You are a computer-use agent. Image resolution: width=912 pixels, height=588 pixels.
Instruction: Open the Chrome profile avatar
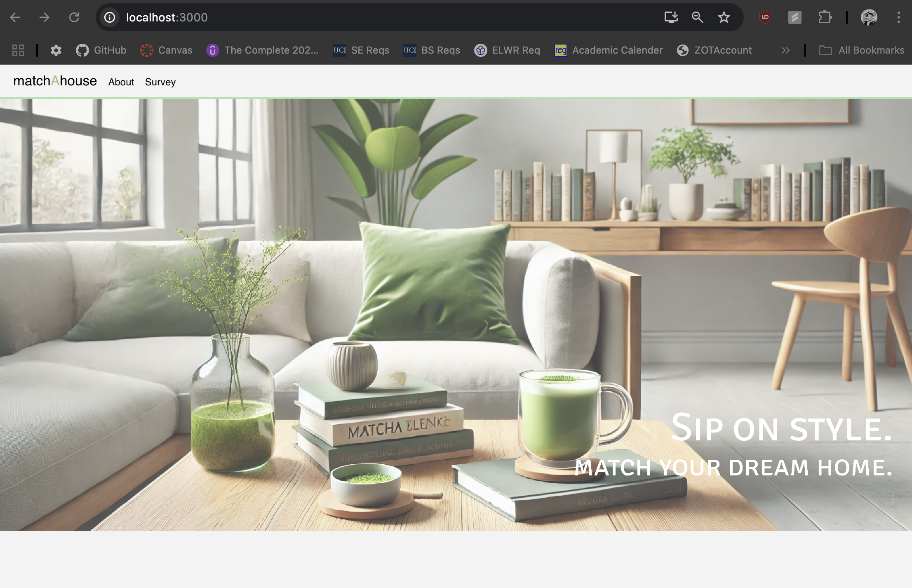[869, 17]
